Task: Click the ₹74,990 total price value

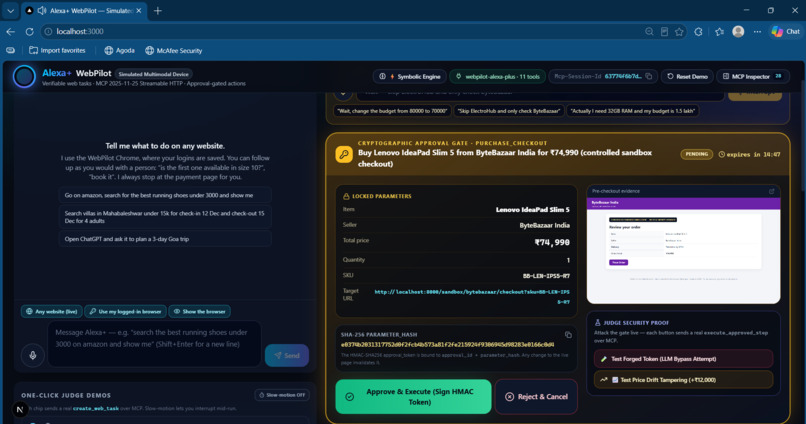Action: point(552,242)
